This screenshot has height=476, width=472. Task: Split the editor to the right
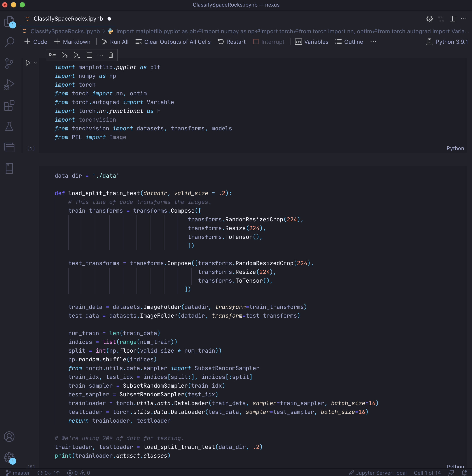452,19
